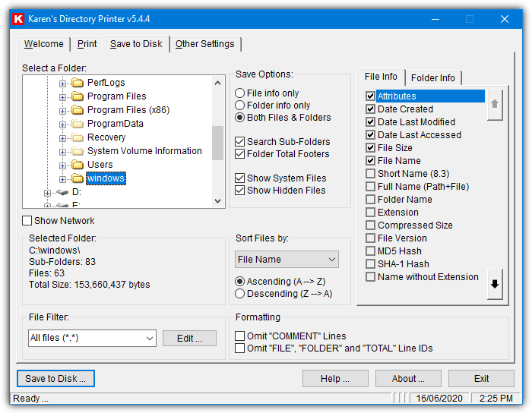Expand the D: drive node
The width and height of the screenshot is (532, 413).
[47, 193]
